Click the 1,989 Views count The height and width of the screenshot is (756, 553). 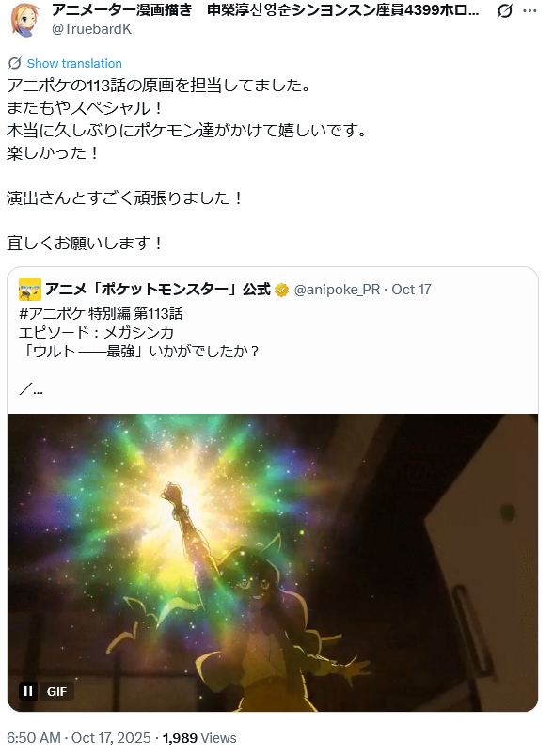tap(199, 738)
